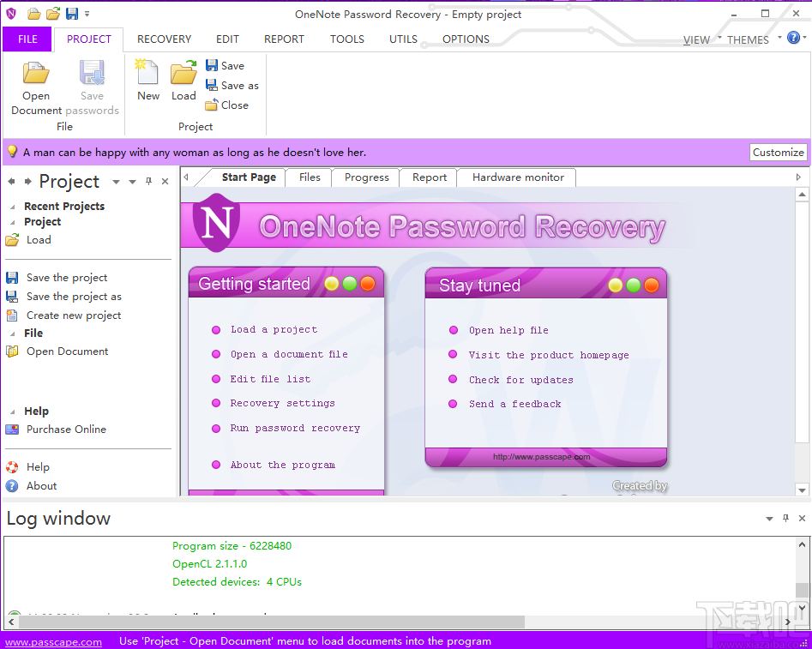Click the floppy disk save icon in quick access toolbar
Viewport: 812px width, 649px height.
[73, 14]
